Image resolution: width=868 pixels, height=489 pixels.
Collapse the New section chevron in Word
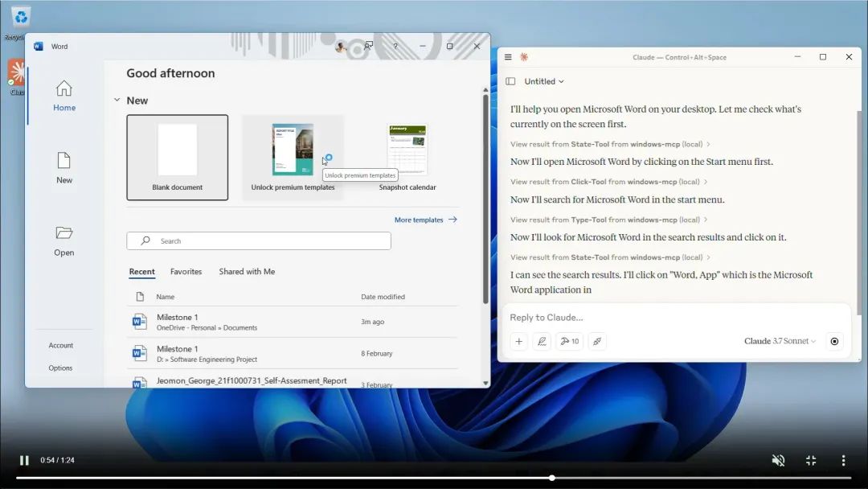(117, 101)
